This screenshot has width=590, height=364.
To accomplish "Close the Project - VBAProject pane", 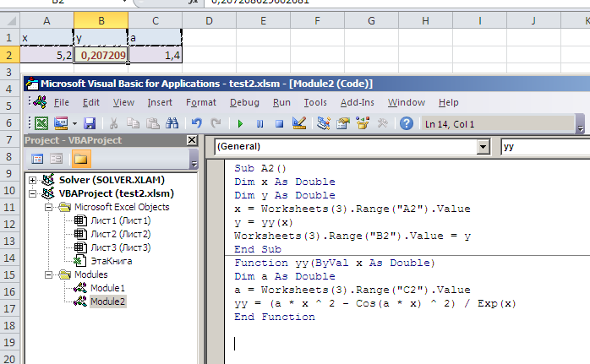I will pos(192,140).
